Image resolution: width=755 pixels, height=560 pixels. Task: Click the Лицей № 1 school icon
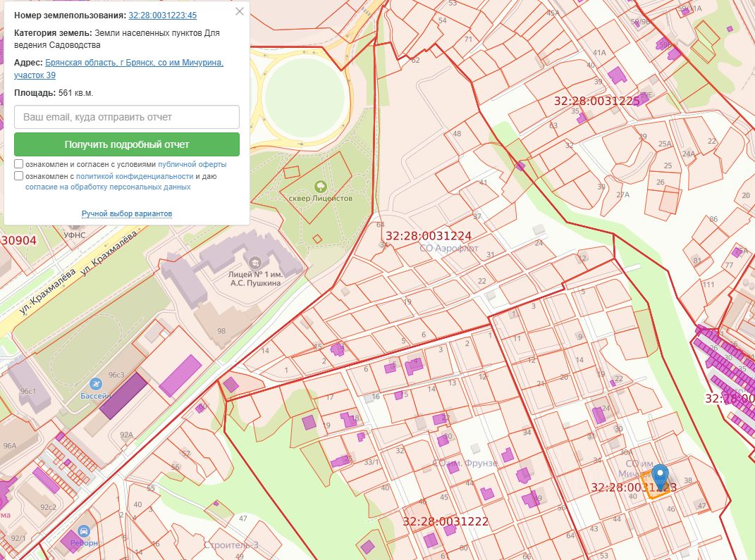click(254, 262)
